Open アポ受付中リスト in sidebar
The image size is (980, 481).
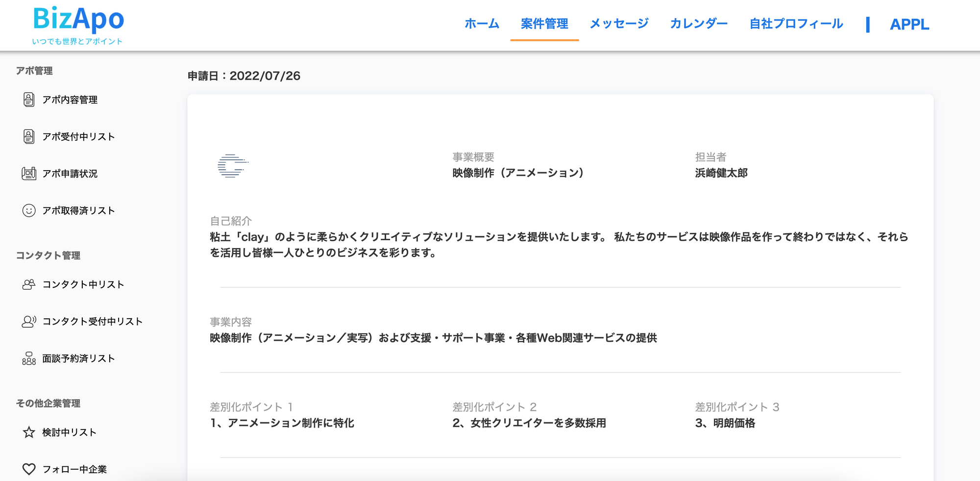coord(78,136)
